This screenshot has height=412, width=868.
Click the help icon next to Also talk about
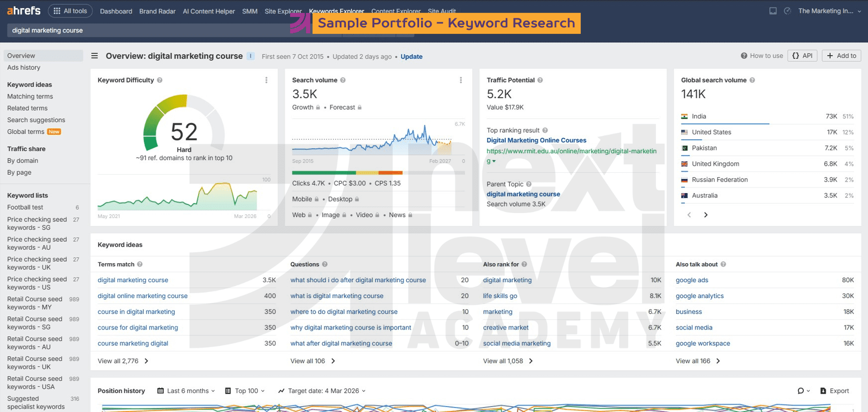(x=723, y=264)
